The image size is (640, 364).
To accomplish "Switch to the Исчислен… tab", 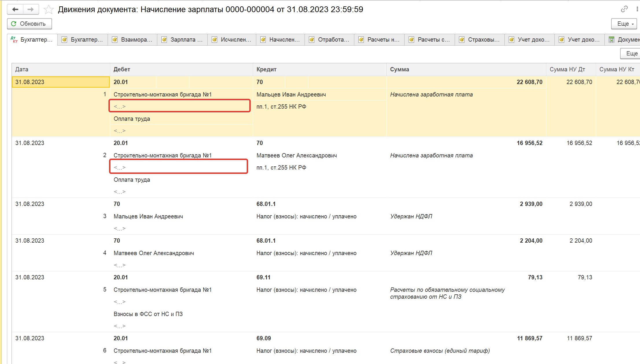I will pyautogui.click(x=236, y=40).
